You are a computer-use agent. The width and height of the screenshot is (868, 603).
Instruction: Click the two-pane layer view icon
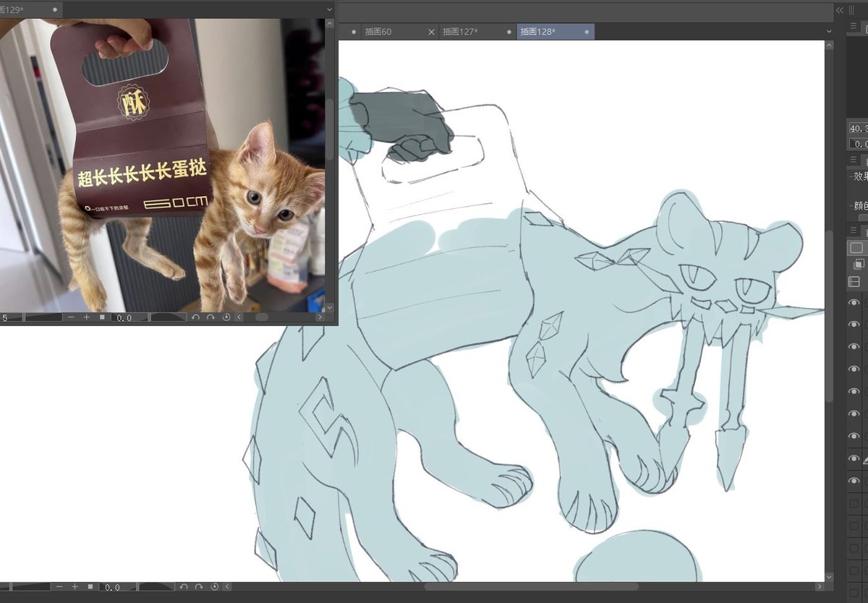tap(854, 282)
